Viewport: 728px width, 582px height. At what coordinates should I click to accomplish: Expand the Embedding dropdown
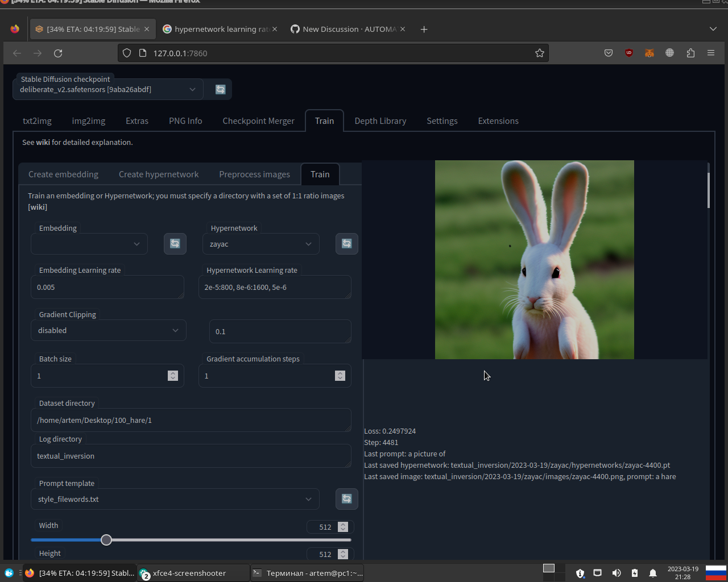point(89,244)
